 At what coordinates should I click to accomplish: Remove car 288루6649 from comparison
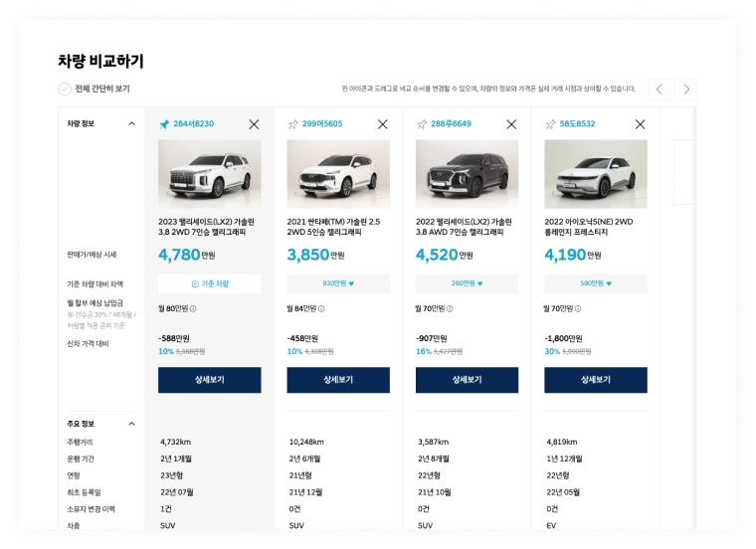tap(511, 124)
